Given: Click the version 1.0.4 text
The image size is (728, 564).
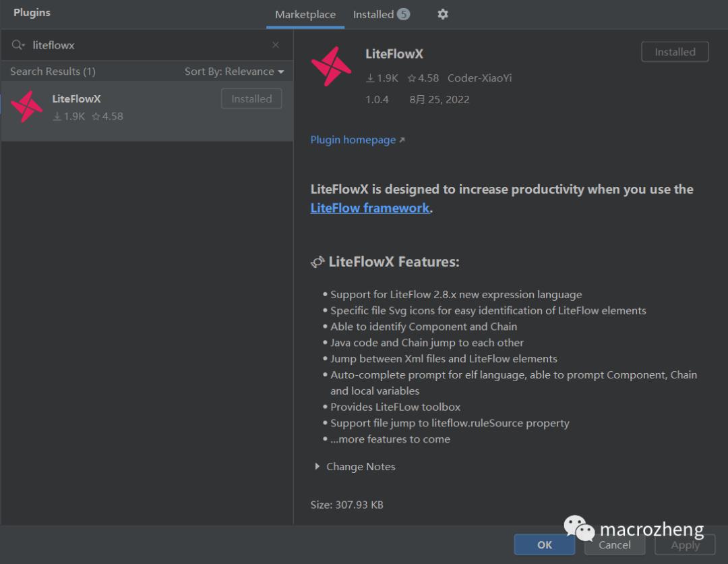Looking at the screenshot, I should click(x=377, y=99).
